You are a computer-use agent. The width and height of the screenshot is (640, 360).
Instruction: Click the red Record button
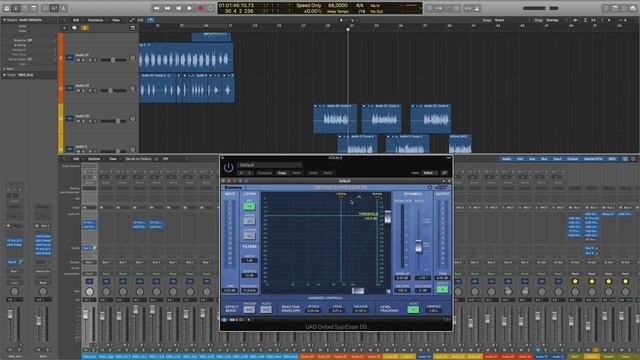pos(200,8)
